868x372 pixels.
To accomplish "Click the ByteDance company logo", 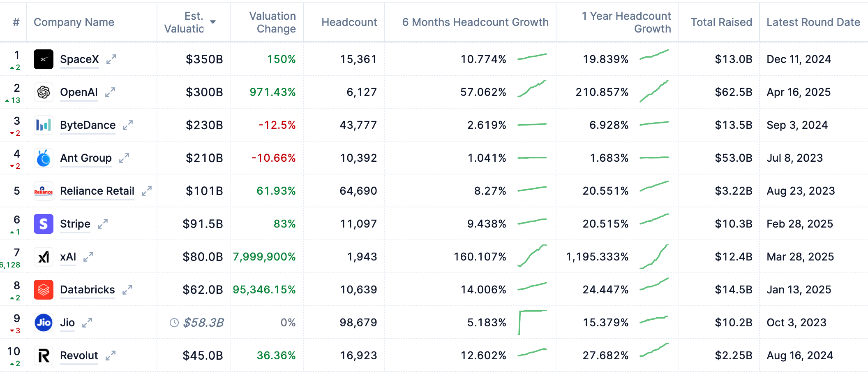I will click(x=44, y=125).
